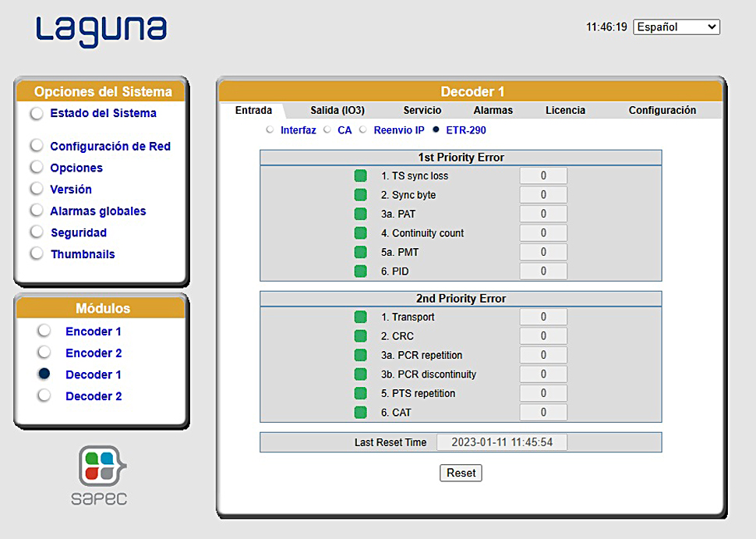
Task: Open the ETR-290 link
Action: pos(466,130)
